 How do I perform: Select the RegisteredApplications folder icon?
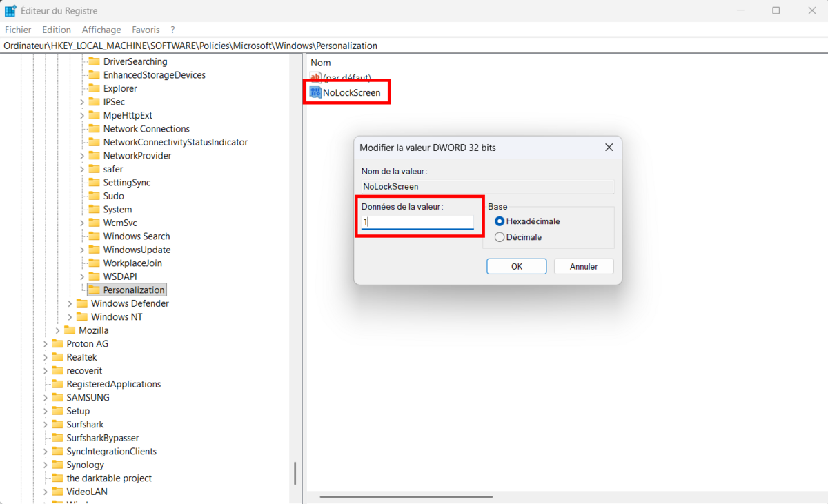(x=57, y=384)
